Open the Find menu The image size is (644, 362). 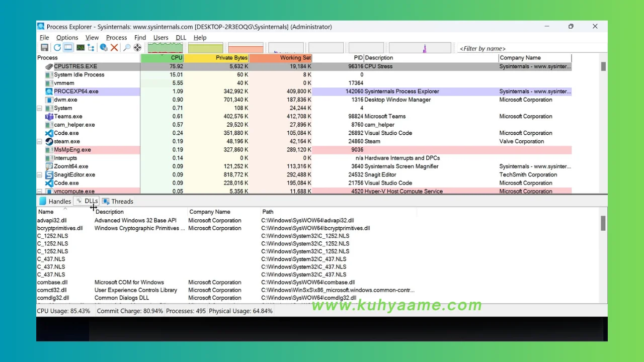[x=140, y=37]
